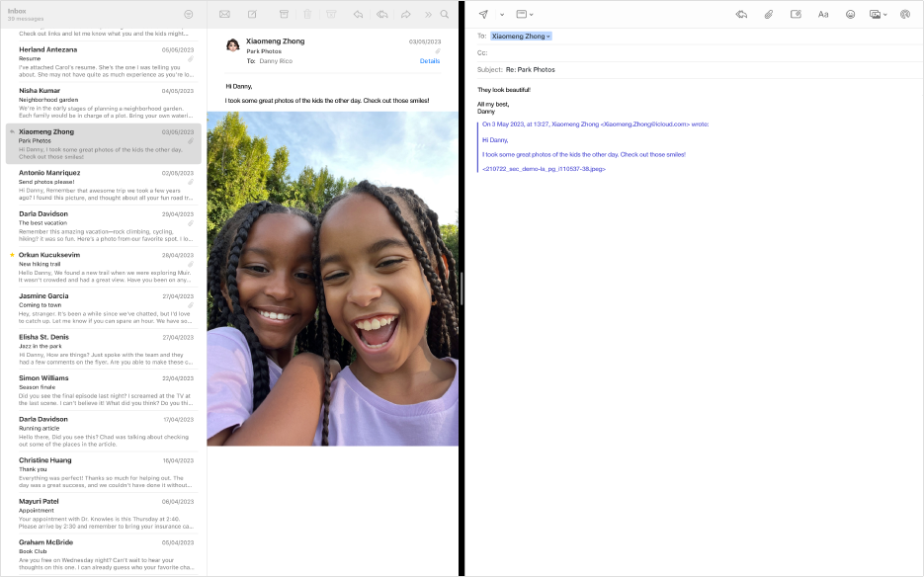Insert an emoji into the reply
The image size is (924, 578).
click(x=850, y=13)
